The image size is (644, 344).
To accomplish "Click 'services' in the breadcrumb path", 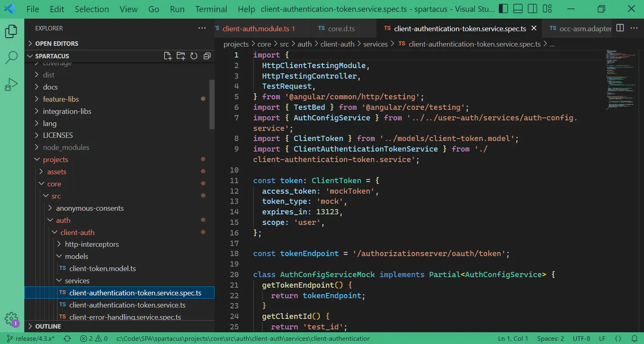I will click(375, 44).
